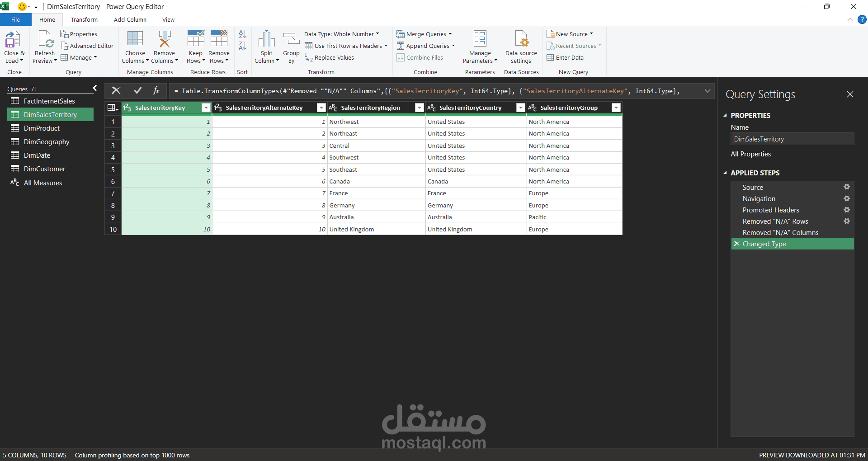The width and height of the screenshot is (868, 461).
Task: Open SalesTerritoryAlternateKey filter dropdown
Action: pos(321,108)
